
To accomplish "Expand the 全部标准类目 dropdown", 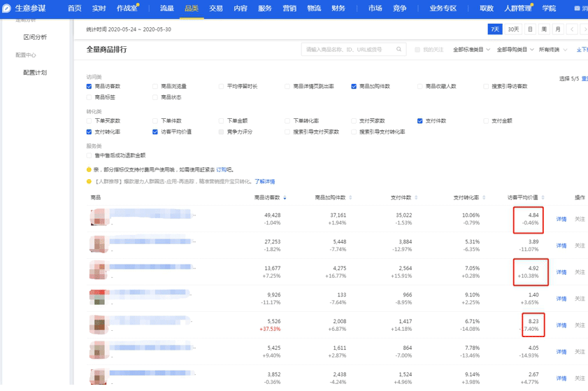I will coord(471,50).
